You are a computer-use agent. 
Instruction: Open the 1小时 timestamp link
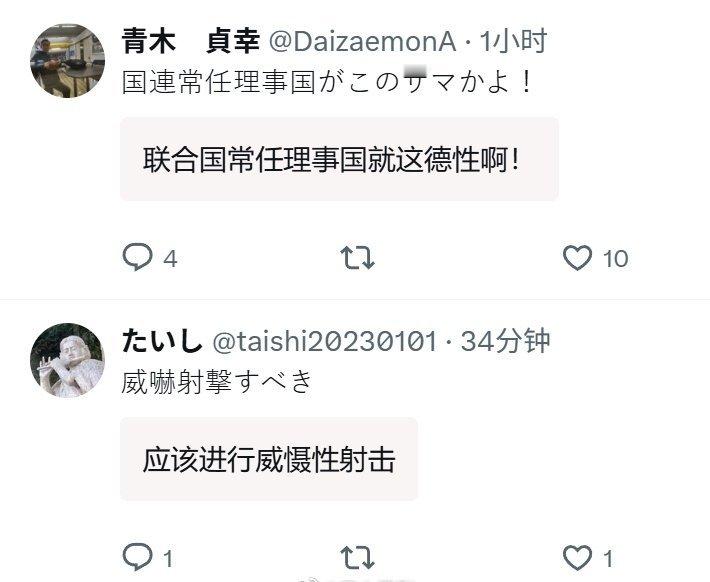pos(513,41)
